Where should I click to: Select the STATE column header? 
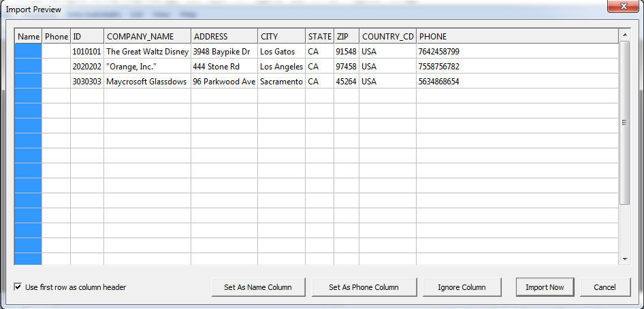[x=320, y=37]
